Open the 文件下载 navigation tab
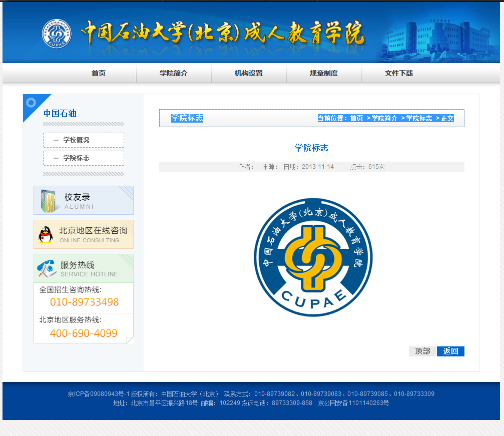This screenshot has height=436, width=504. (x=399, y=73)
